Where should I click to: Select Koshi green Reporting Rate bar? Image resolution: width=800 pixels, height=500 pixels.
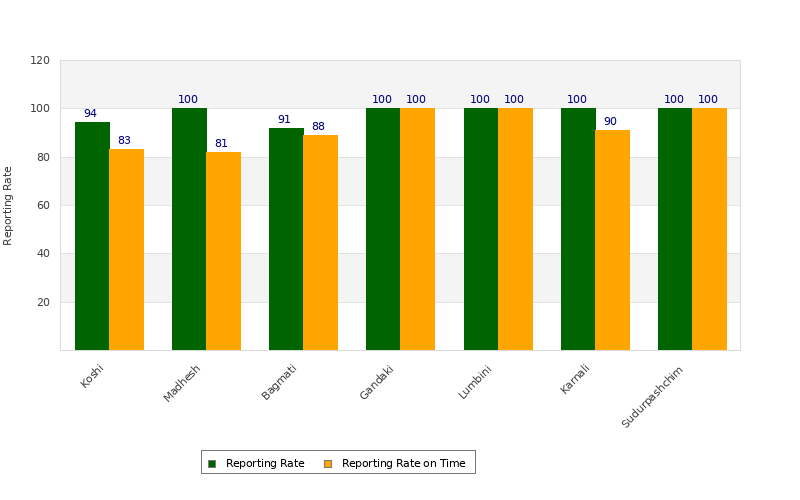[92, 236]
